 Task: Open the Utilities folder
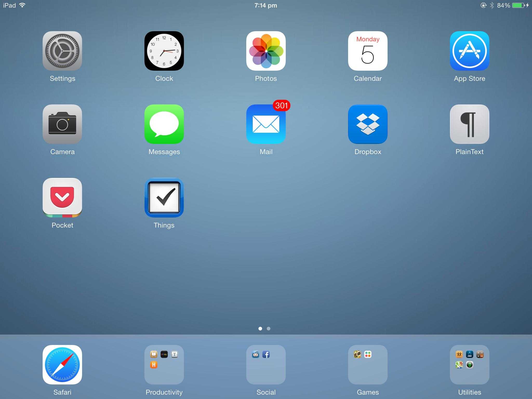[x=469, y=365]
